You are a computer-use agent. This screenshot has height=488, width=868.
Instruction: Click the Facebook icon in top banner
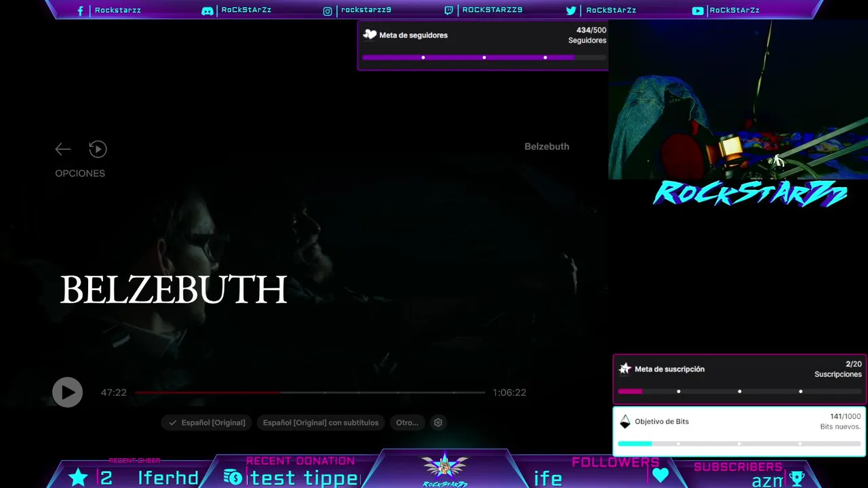click(x=81, y=11)
